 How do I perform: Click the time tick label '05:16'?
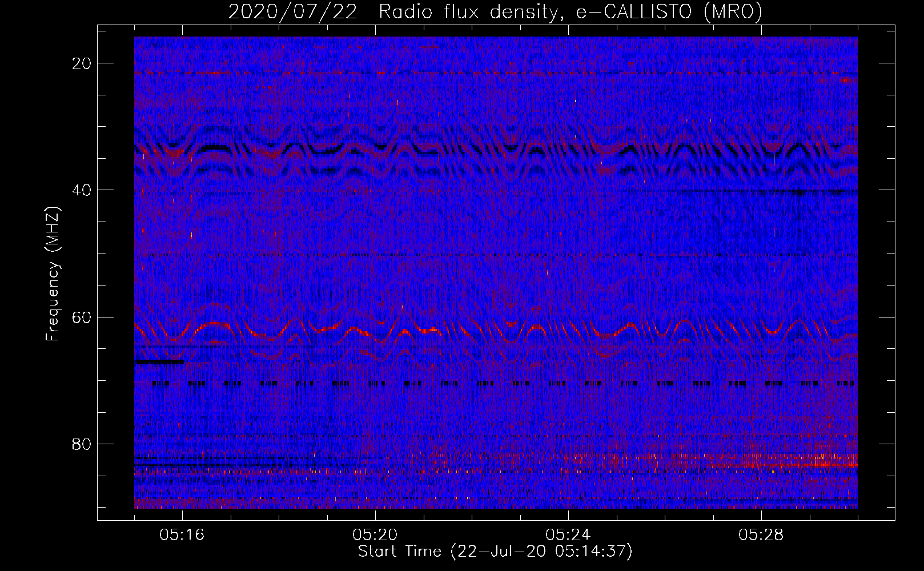click(x=182, y=535)
